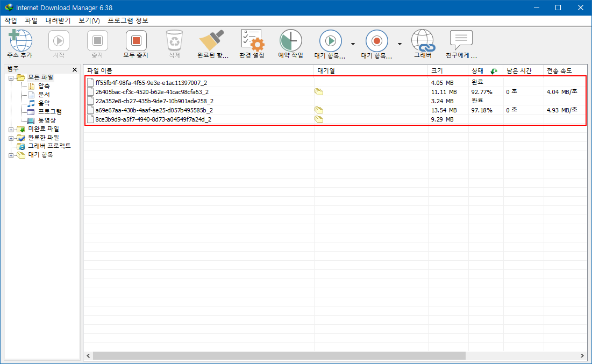Select the 미완료 파일 category
The height and width of the screenshot is (364, 592).
click(x=44, y=129)
